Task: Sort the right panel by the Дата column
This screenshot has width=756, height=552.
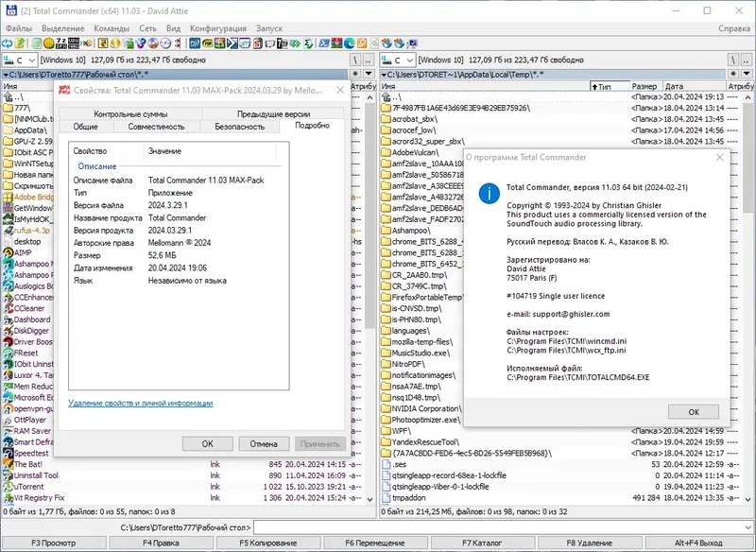Action: 694,86
